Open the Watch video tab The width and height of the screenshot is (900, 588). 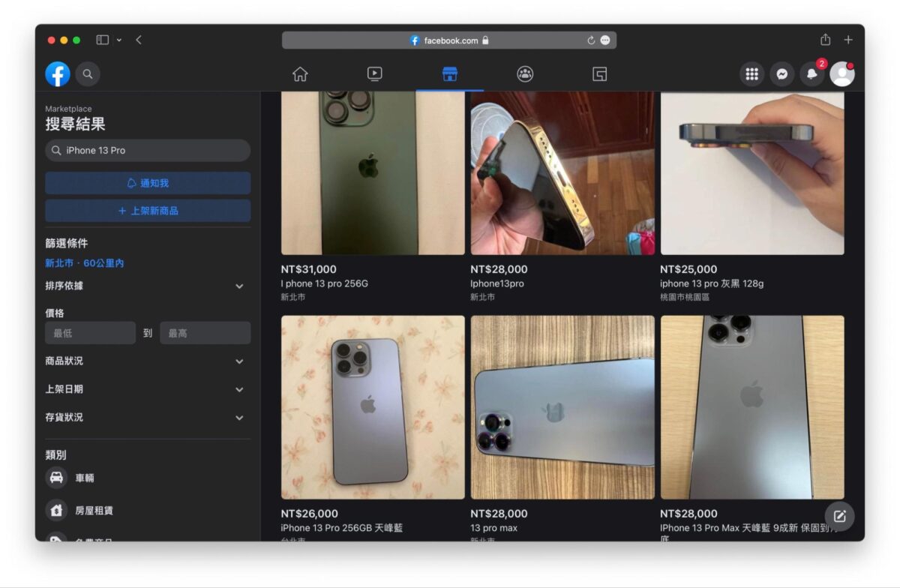pos(375,73)
